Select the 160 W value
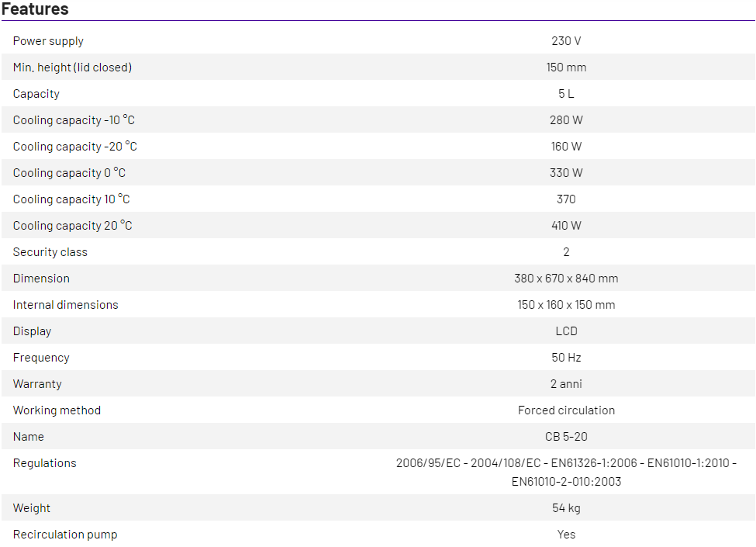756x547 pixels. click(566, 147)
